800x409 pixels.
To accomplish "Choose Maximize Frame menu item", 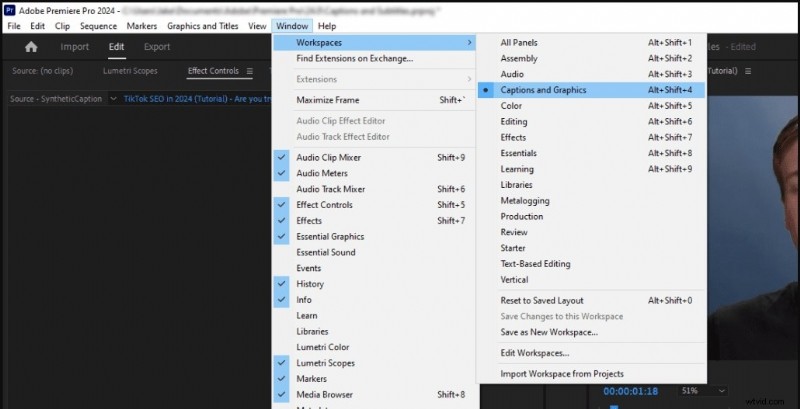I will (374, 100).
